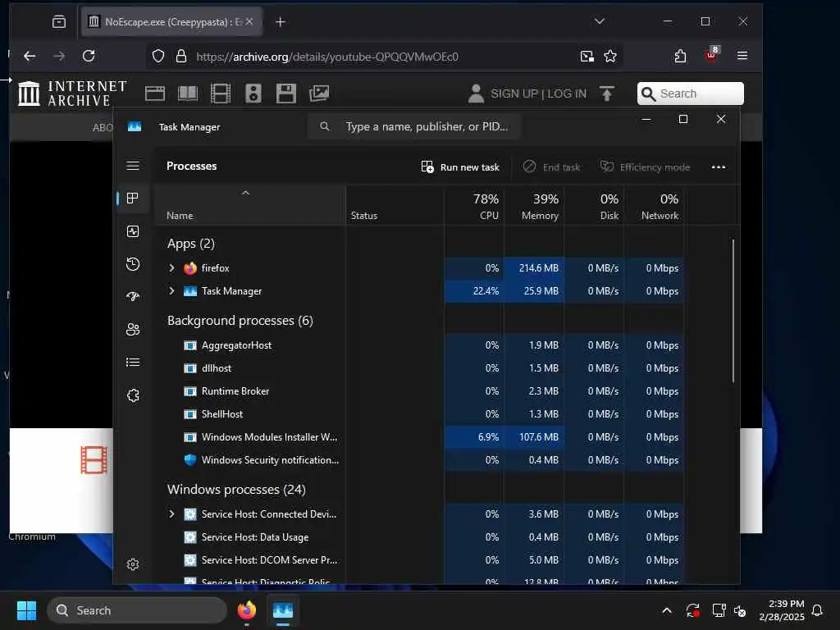Screen dimensions: 840x630
Task: Toggle the Task Manager hamburger navigation menu
Action: [133, 166]
